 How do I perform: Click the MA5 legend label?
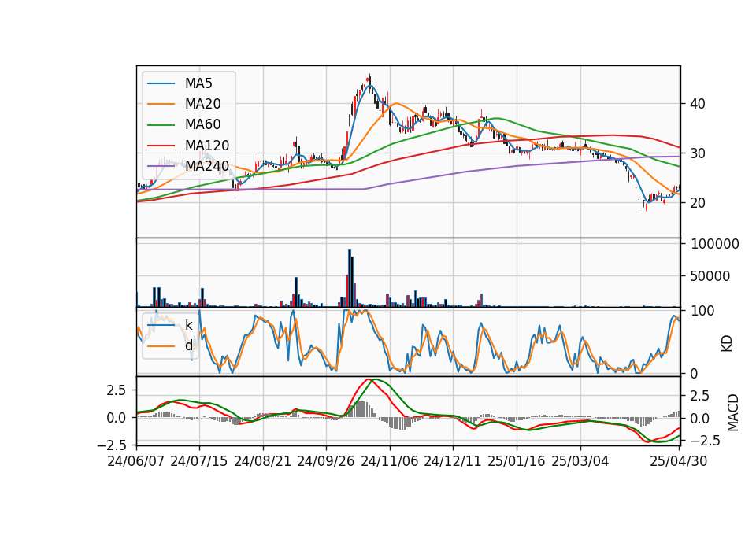[x=198, y=83]
